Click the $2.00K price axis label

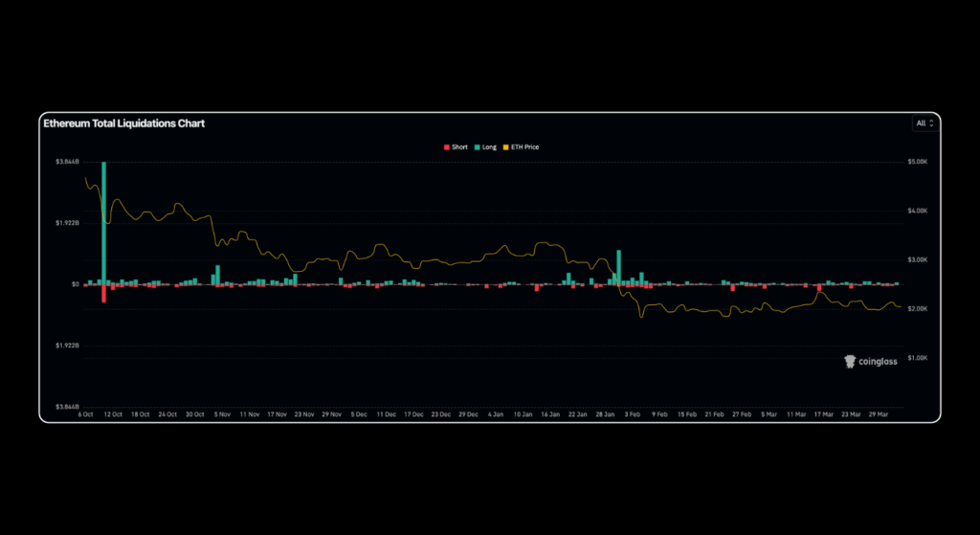pyautogui.click(x=918, y=309)
